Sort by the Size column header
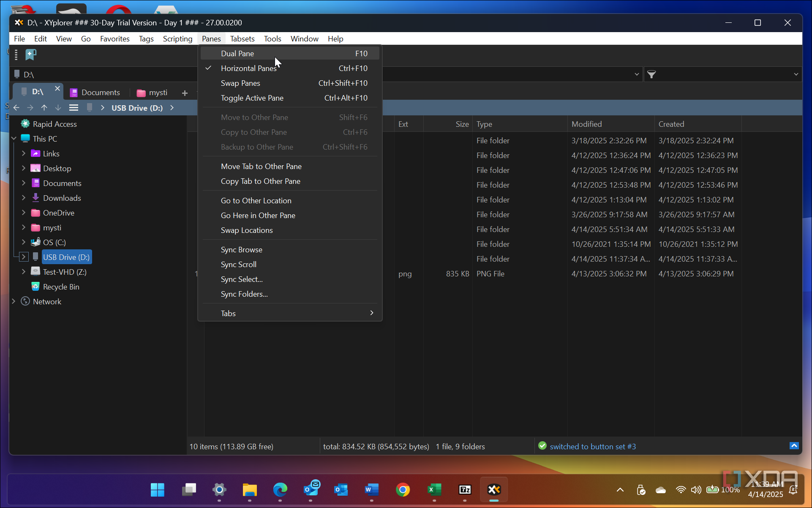The image size is (812, 508). point(448,124)
